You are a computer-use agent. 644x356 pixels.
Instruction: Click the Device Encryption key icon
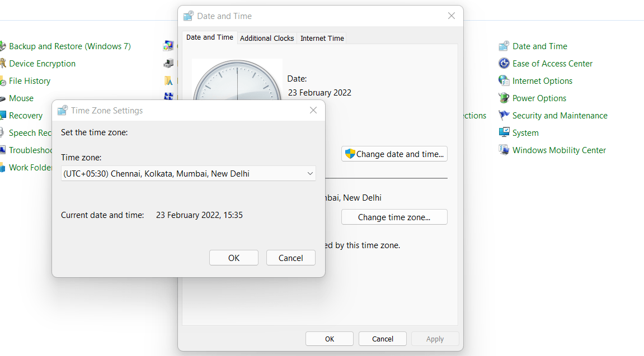tap(3, 63)
